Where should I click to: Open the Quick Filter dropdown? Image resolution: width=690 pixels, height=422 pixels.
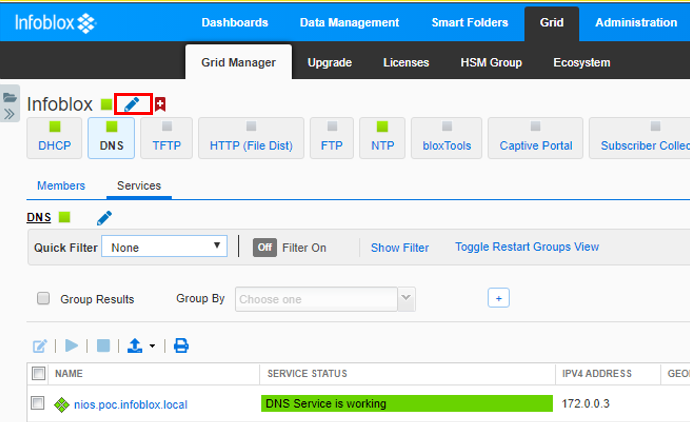164,247
